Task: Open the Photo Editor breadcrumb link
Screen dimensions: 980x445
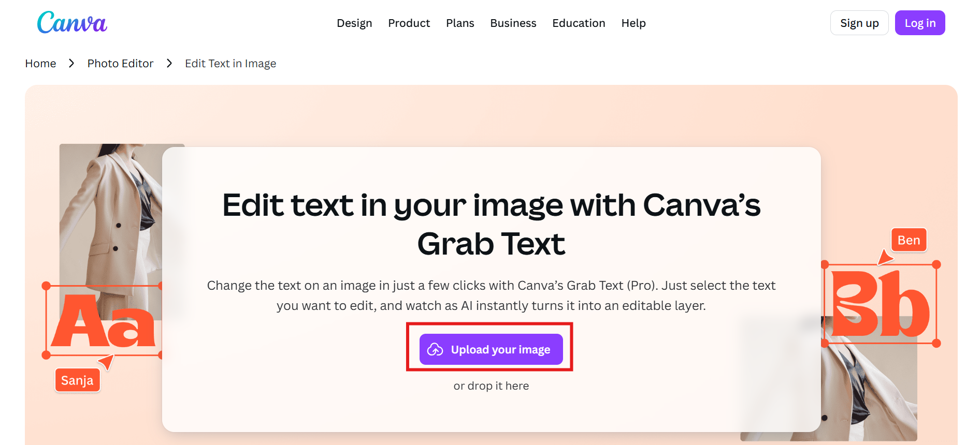Action: [120, 63]
